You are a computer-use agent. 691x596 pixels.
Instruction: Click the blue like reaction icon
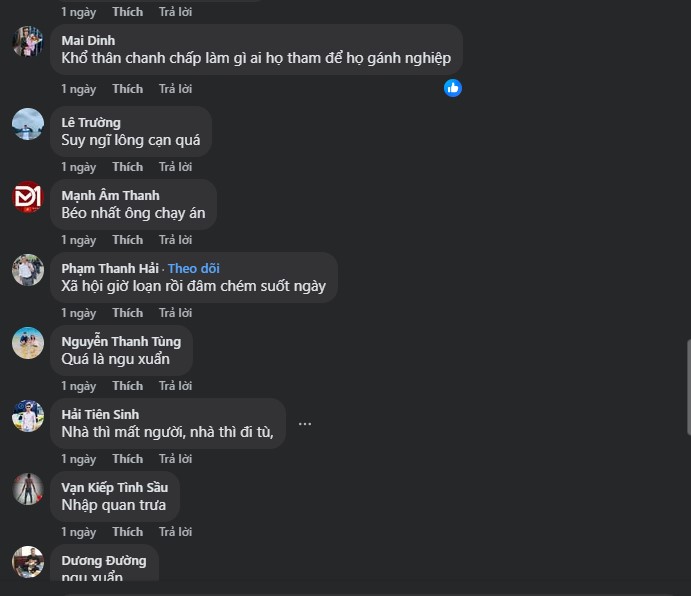[453, 88]
